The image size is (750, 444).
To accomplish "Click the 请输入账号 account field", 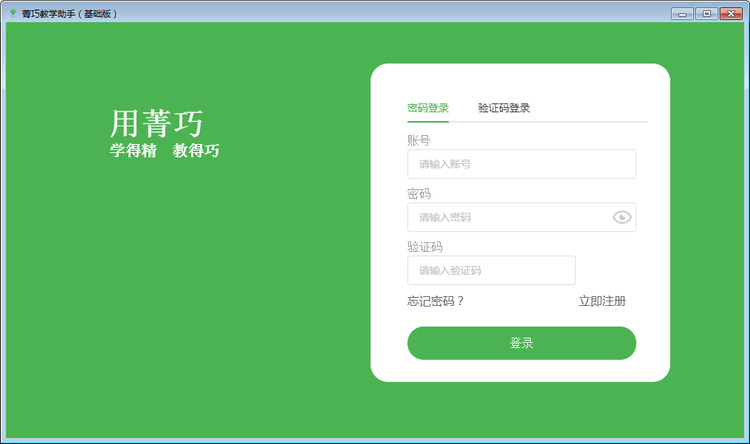I will click(x=521, y=164).
